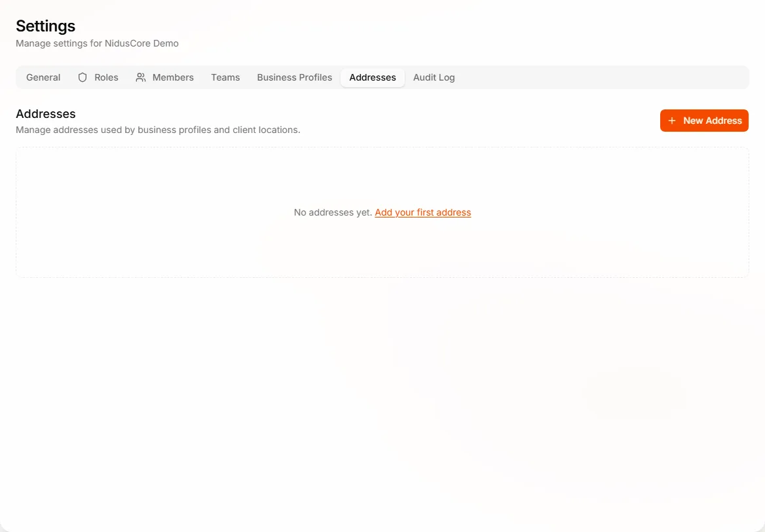Click the people icon beside Members

coord(141,77)
